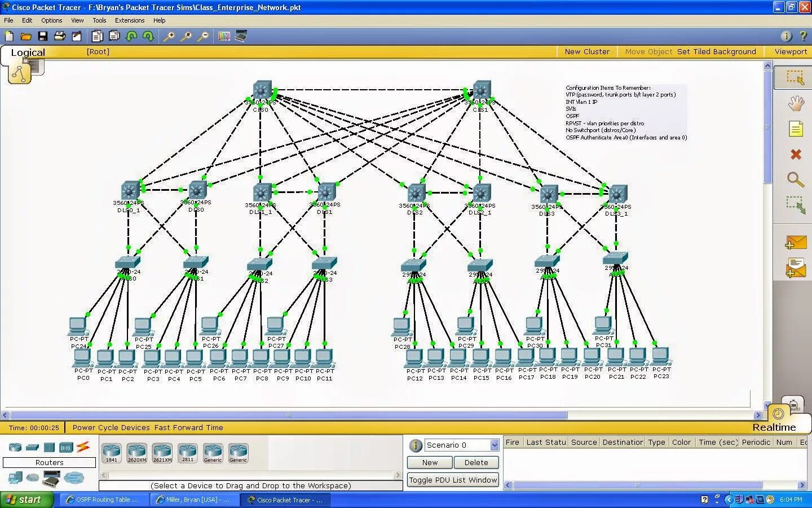Open the color palette dialog from the toolbar
This screenshot has width=812, height=508.
224,36
